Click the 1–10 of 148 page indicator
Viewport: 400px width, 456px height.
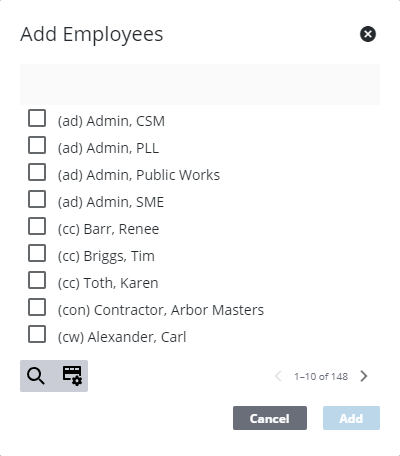tap(321, 376)
